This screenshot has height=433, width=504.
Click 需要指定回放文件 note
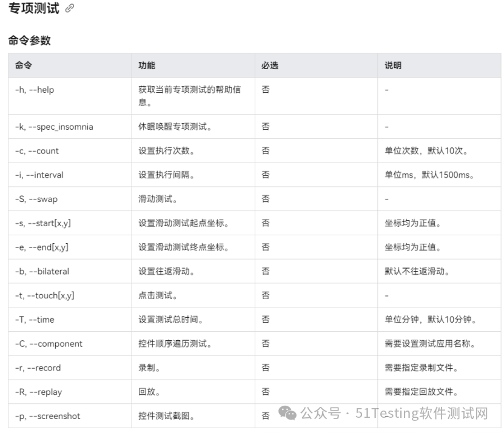(x=422, y=392)
